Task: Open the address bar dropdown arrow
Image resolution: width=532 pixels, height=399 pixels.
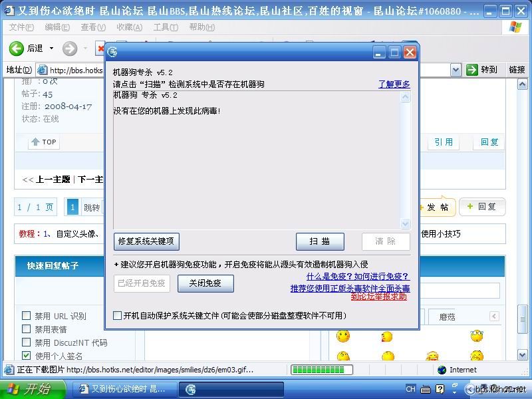Action: 456,70
